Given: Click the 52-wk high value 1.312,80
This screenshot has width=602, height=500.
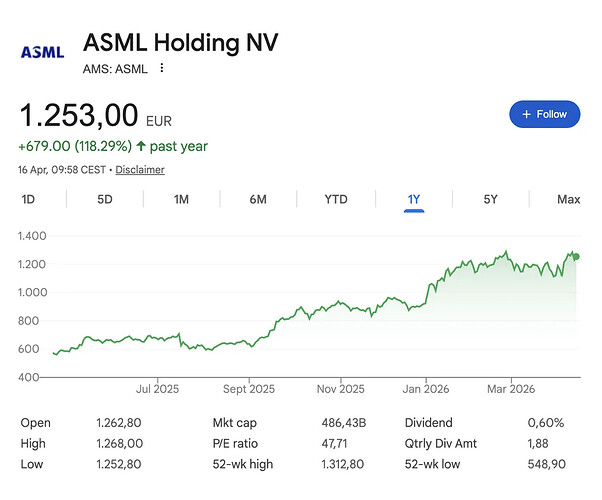Looking at the screenshot, I should click(342, 464).
